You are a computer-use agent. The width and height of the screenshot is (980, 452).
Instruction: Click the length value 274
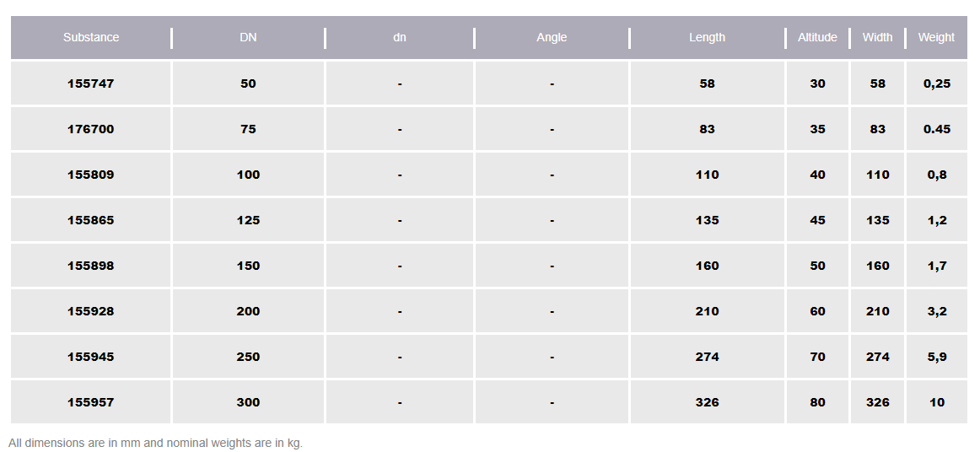[x=707, y=357]
